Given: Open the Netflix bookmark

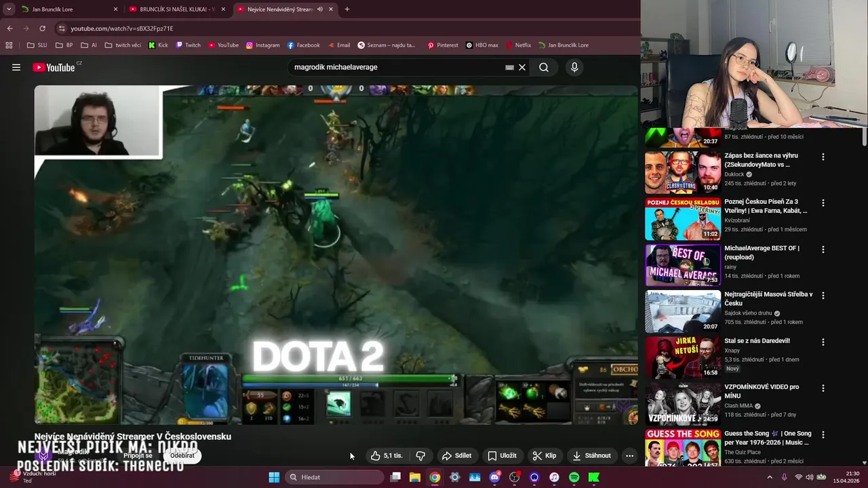Looking at the screenshot, I should (x=519, y=45).
